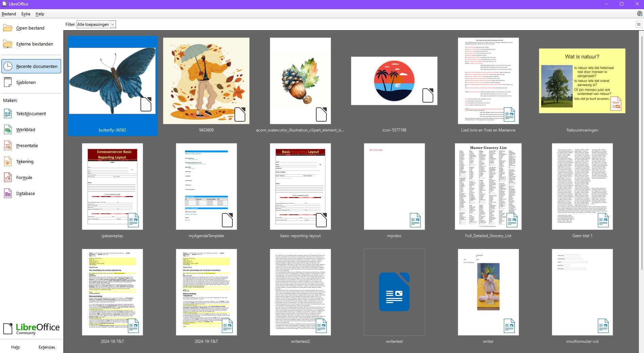Open Externe bestanden for remote files
The height and width of the screenshot is (353, 644).
pyautogui.click(x=31, y=44)
